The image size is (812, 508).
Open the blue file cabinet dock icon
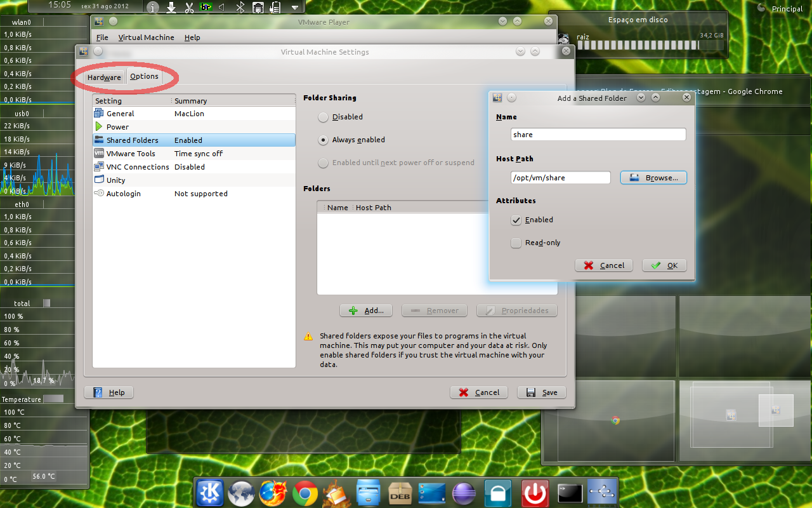point(369,493)
